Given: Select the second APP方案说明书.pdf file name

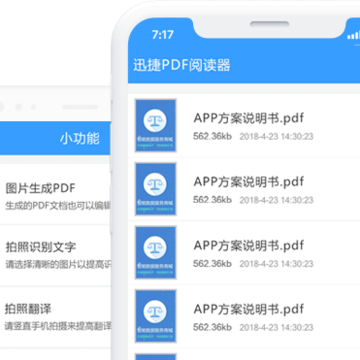Looking at the screenshot, I should (x=249, y=182).
